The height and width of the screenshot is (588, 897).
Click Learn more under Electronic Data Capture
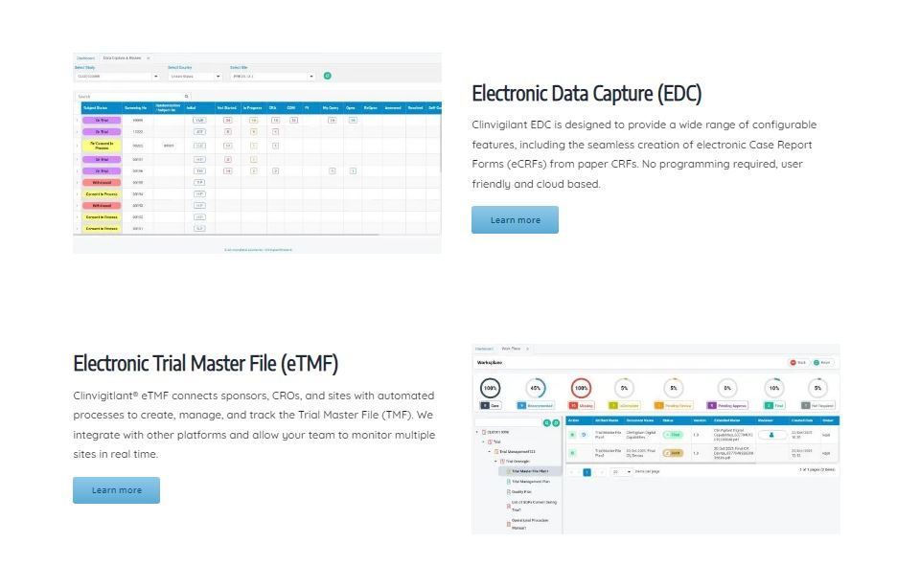pos(515,220)
